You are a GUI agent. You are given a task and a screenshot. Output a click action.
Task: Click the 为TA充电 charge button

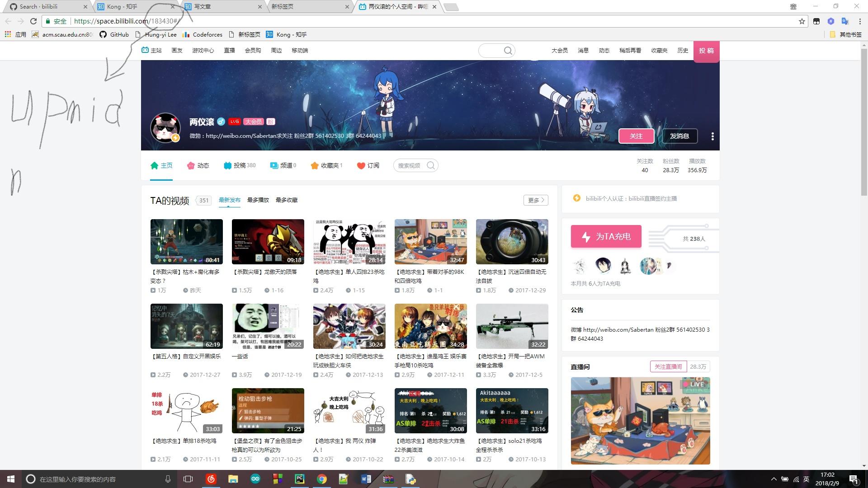point(606,236)
